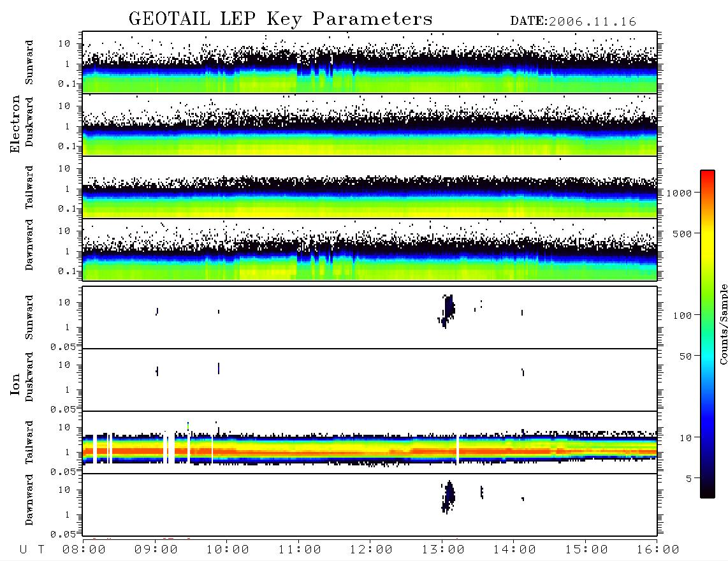Click the 12:00 time tick label
The height and width of the screenshot is (561, 728).
tap(371, 550)
